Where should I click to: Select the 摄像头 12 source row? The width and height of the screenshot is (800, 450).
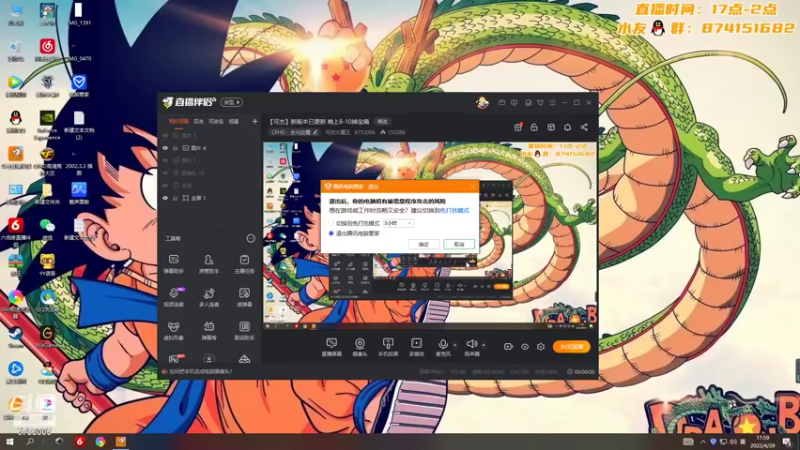pyautogui.click(x=209, y=173)
